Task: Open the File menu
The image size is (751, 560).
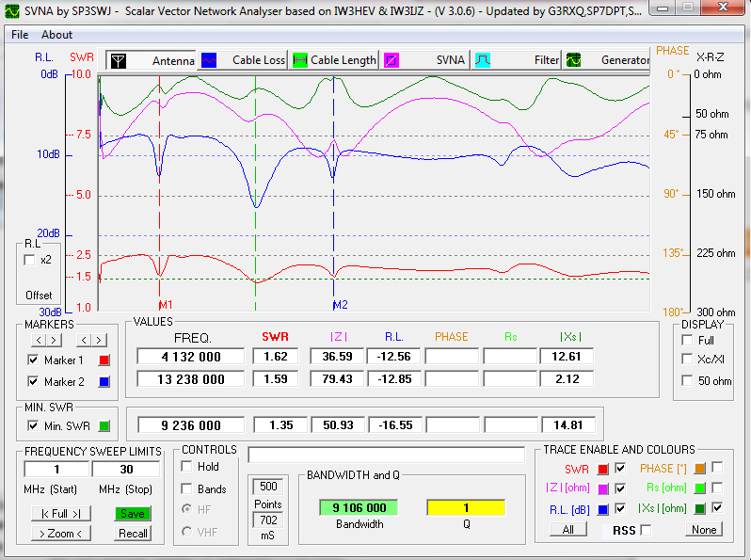Action: 20,35
